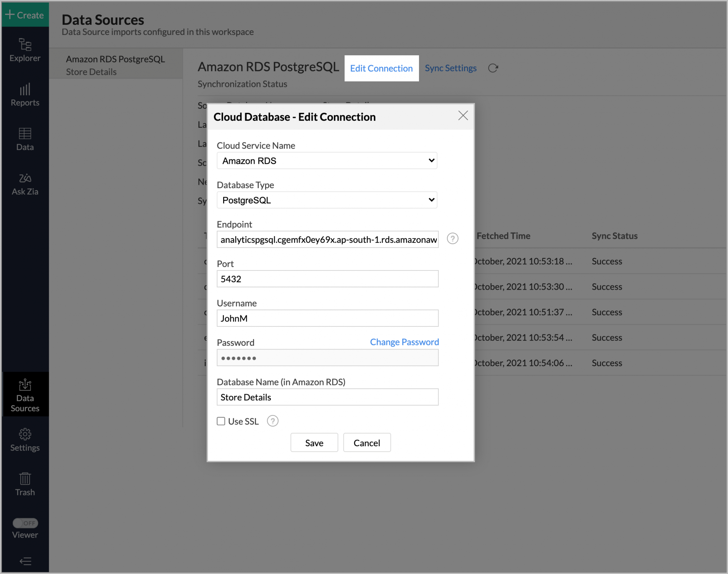Screen dimensions: 728x574
Task: Click the refresh sync icon beside Sync Settings
Action: tap(493, 68)
